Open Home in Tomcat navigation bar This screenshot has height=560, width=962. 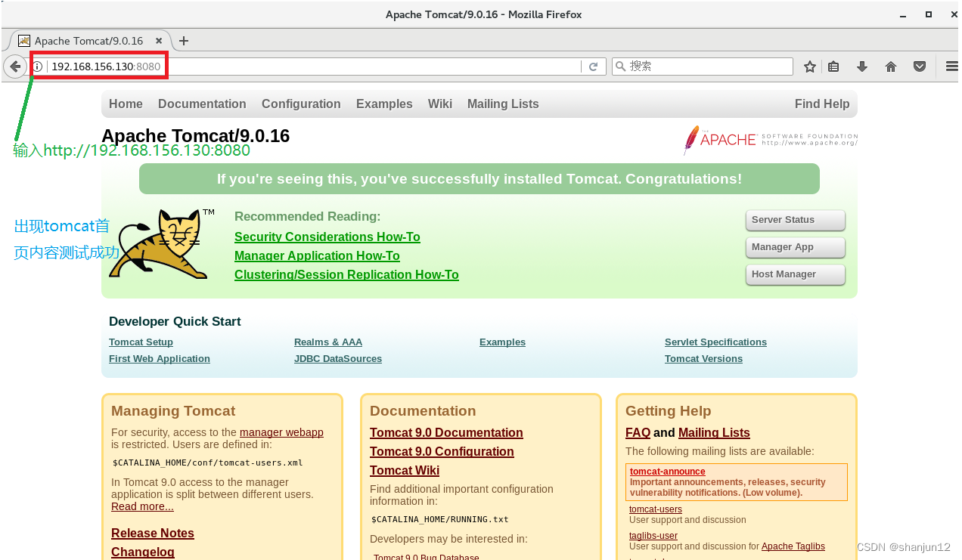(126, 104)
